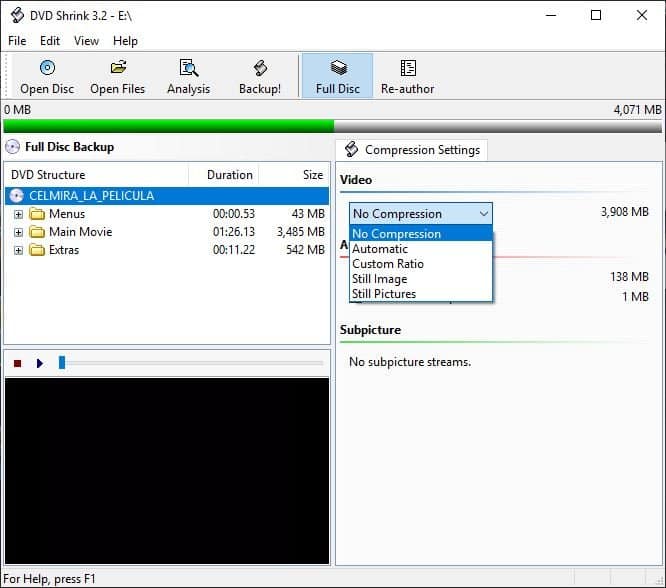The height and width of the screenshot is (588, 666).
Task: Switch to Full Disc mode
Action: tap(338, 76)
